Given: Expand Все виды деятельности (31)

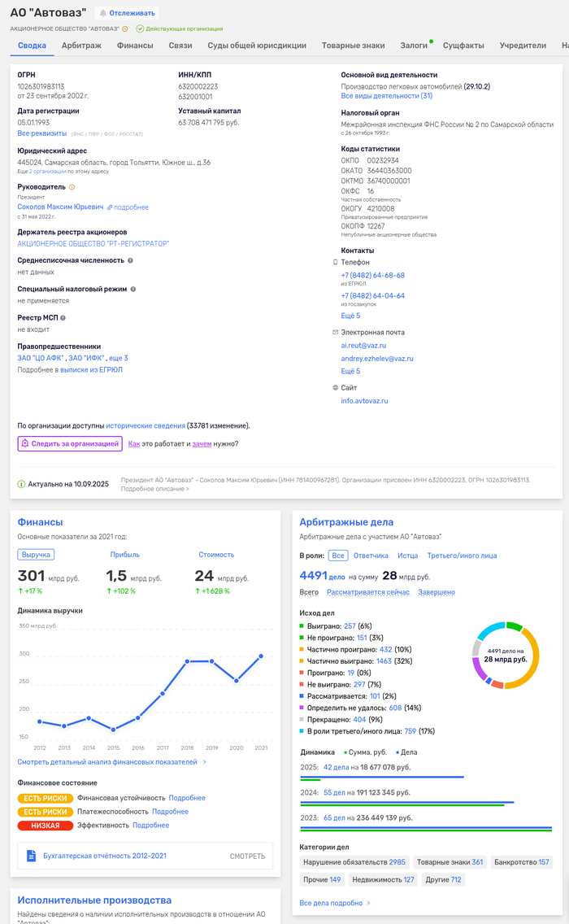Looking at the screenshot, I should 386,96.
